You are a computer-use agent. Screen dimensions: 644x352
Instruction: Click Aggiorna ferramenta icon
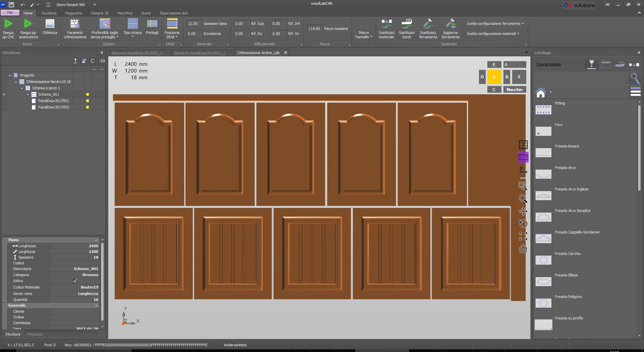450,24
